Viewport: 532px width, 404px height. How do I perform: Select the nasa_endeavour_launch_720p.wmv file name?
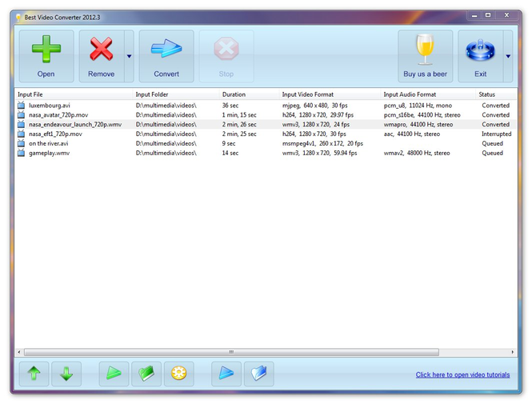(75, 125)
